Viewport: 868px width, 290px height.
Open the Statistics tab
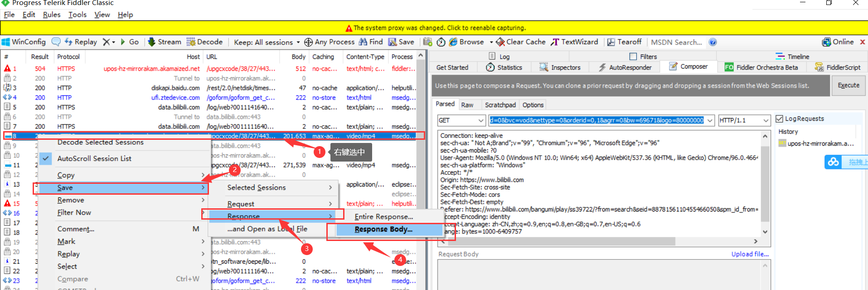pos(504,67)
